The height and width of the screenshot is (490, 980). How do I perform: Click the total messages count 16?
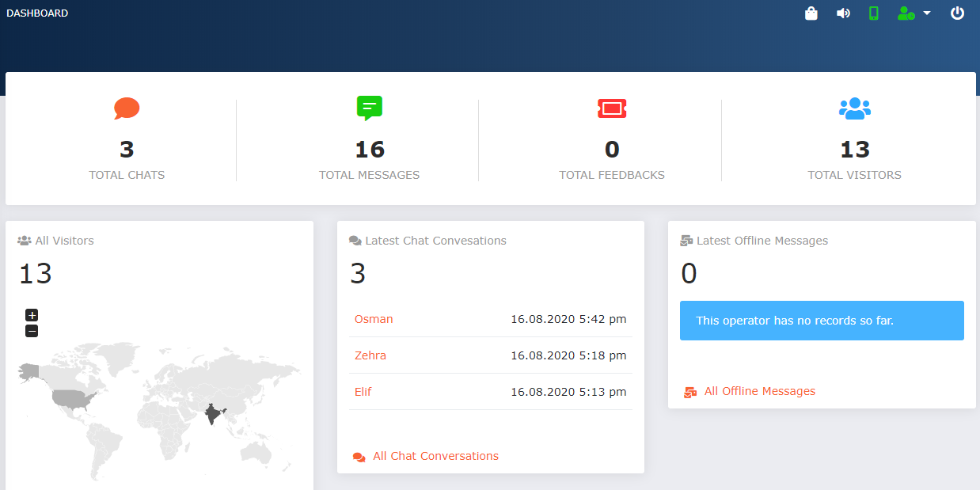click(x=370, y=150)
